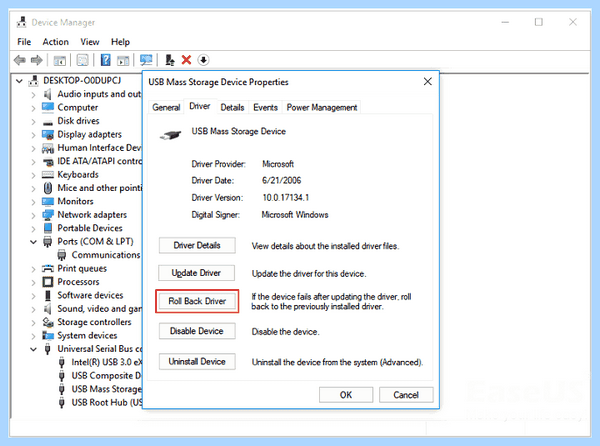600x446 pixels.
Task: Click the down-arrow Disable device toolbar icon
Action: [203, 60]
